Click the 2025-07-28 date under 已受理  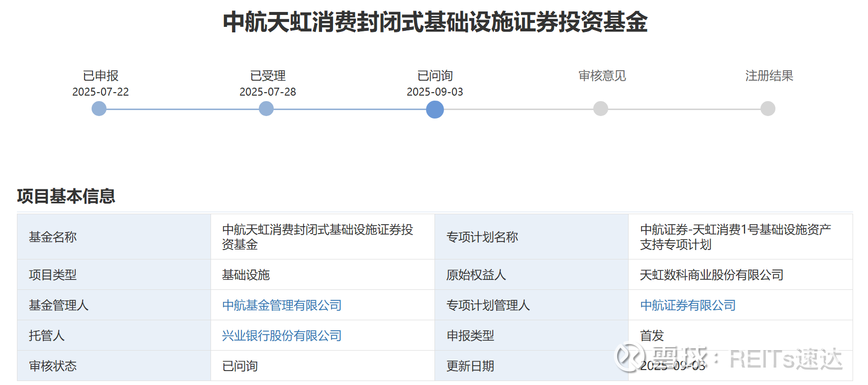(x=268, y=92)
